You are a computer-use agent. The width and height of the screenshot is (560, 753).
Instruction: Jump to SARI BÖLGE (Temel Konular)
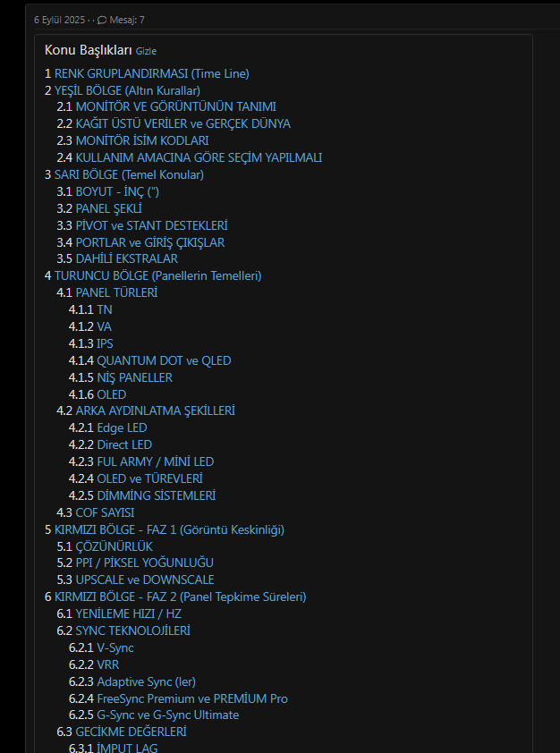click(129, 174)
